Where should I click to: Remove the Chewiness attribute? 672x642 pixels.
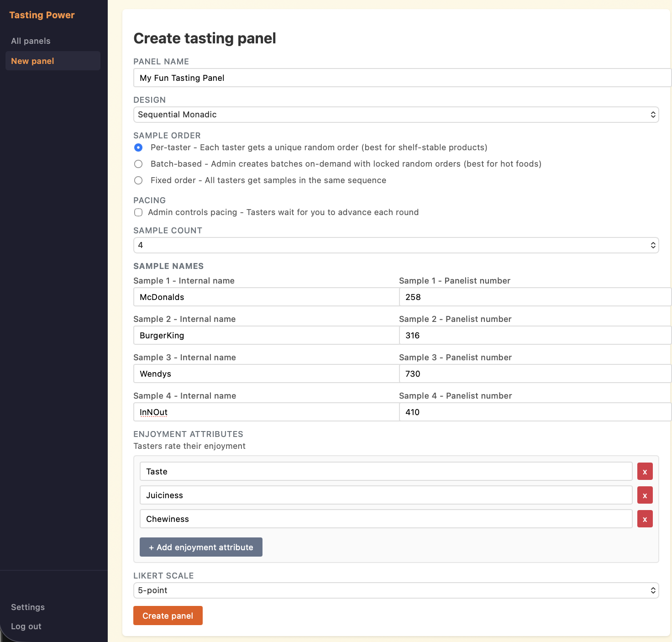pyautogui.click(x=645, y=519)
